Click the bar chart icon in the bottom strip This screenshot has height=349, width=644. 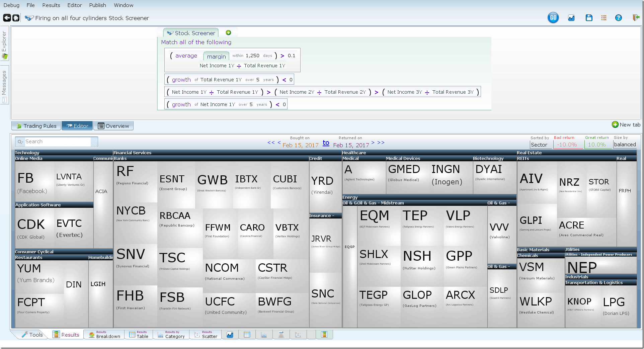tap(264, 335)
